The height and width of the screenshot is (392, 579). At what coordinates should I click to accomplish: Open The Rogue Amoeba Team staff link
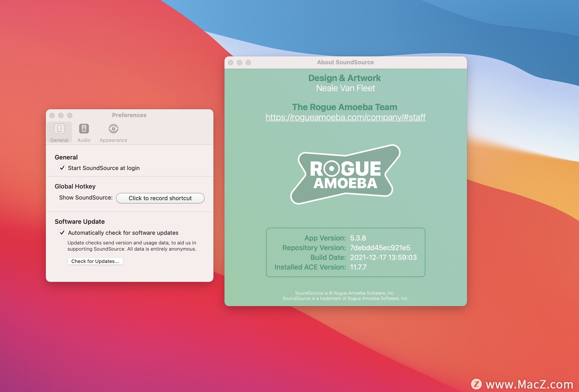[345, 117]
